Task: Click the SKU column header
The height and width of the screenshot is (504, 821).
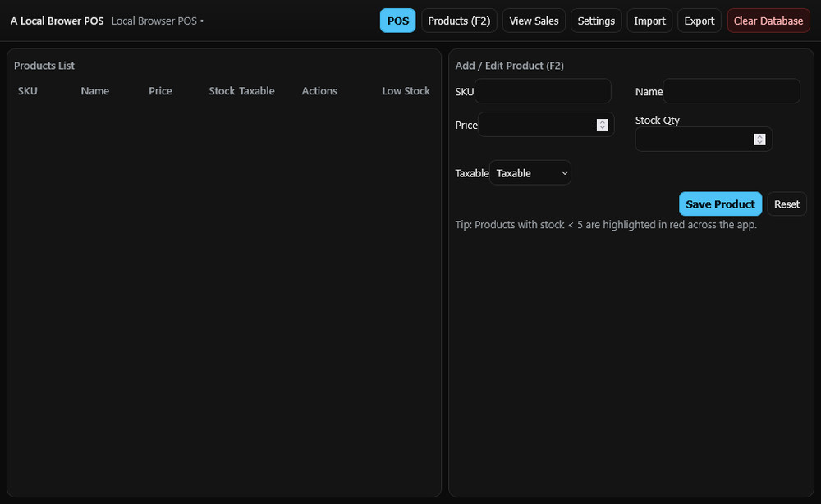Action: tap(27, 90)
